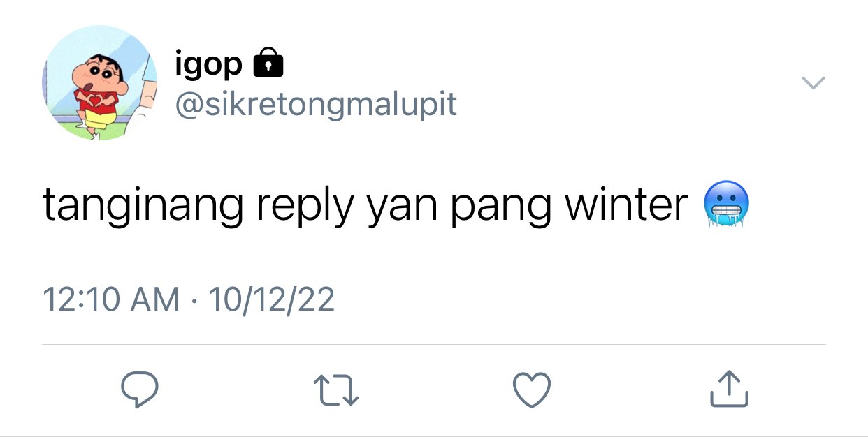Select the cold face emoji
This screenshot has width=868, height=437.
pyautogui.click(x=727, y=205)
